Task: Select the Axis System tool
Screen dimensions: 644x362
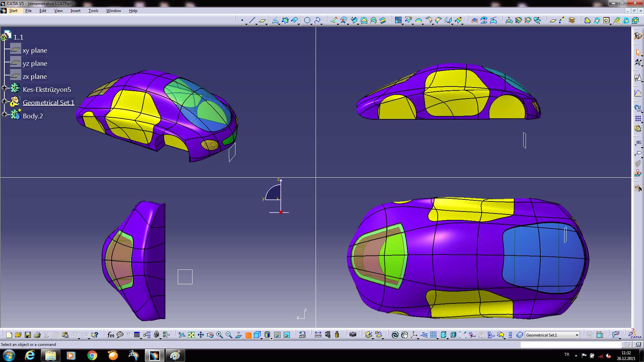Action: 414,335
